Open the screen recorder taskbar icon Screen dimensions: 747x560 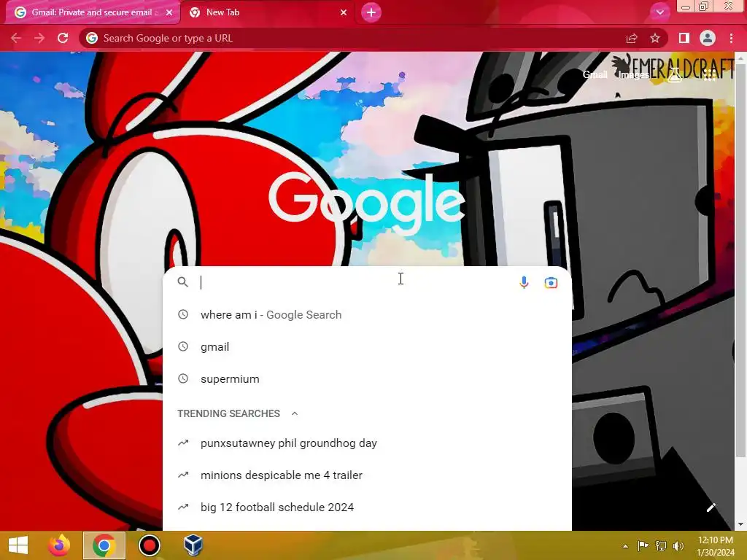click(149, 545)
